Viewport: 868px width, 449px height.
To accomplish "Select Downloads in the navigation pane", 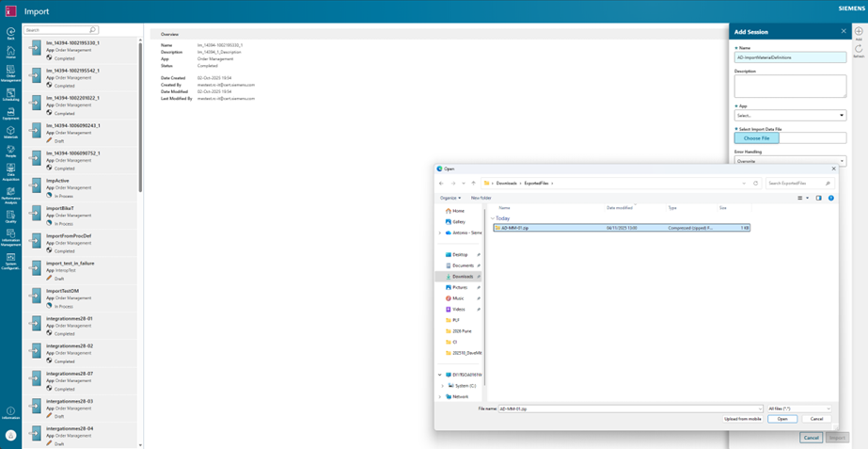I will [x=462, y=277].
